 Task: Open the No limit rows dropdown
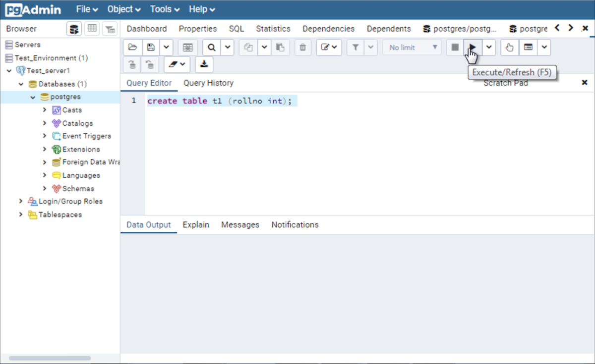tap(412, 48)
